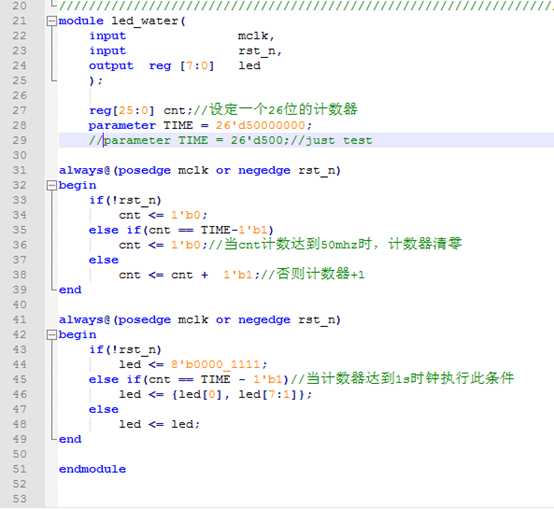This screenshot has height=509, width=554.
Task: Click the module name led_water
Action: tap(145, 21)
